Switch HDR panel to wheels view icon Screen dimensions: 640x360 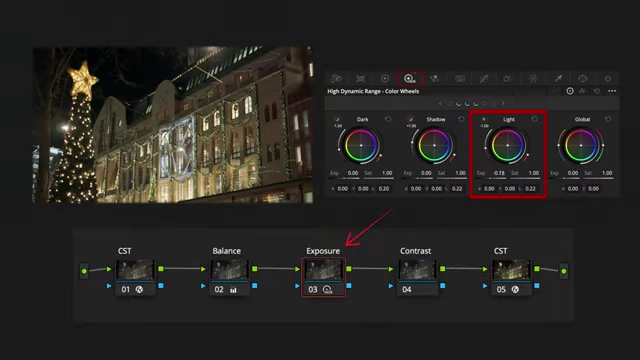point(570,91)
